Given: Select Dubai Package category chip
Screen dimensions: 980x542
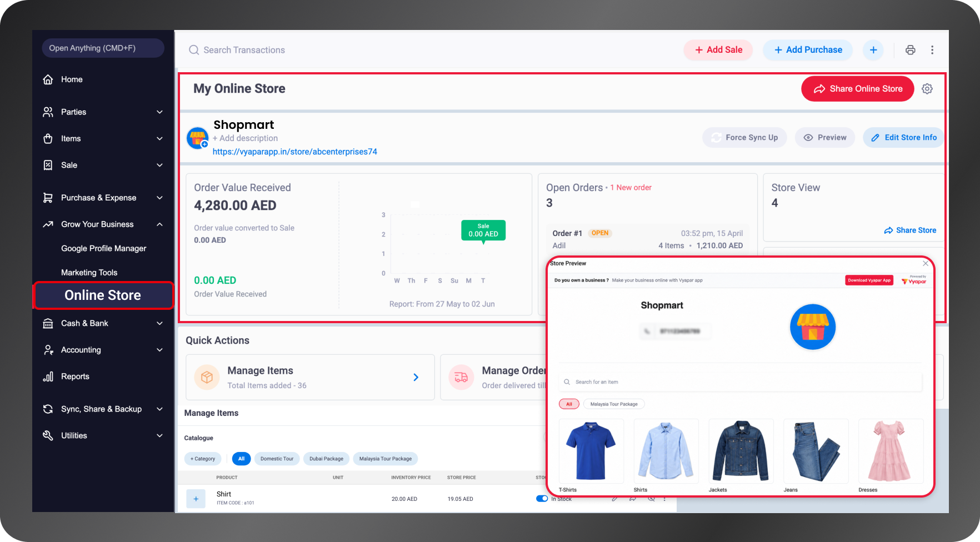Looking at the screenshot, I should 326,459.
